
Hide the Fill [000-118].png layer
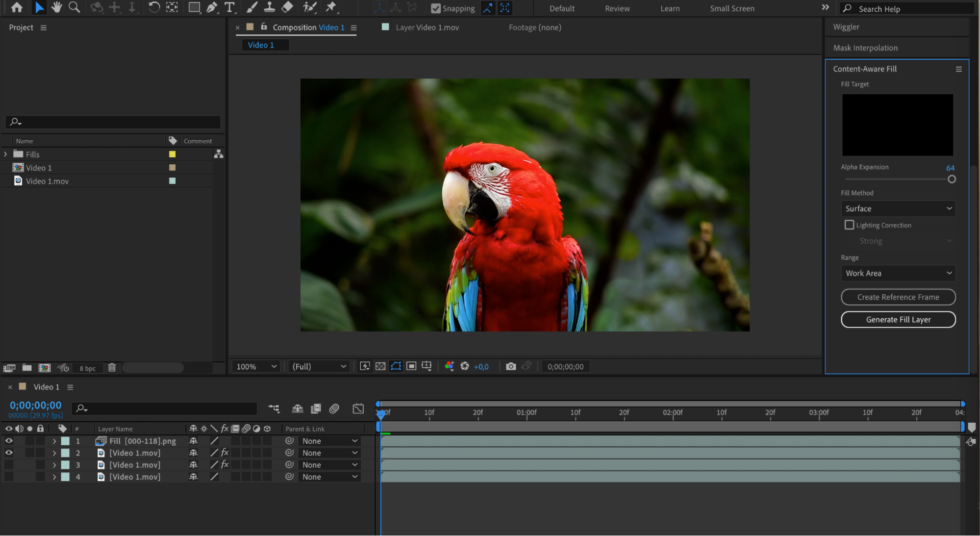click(x=9, y=441)
